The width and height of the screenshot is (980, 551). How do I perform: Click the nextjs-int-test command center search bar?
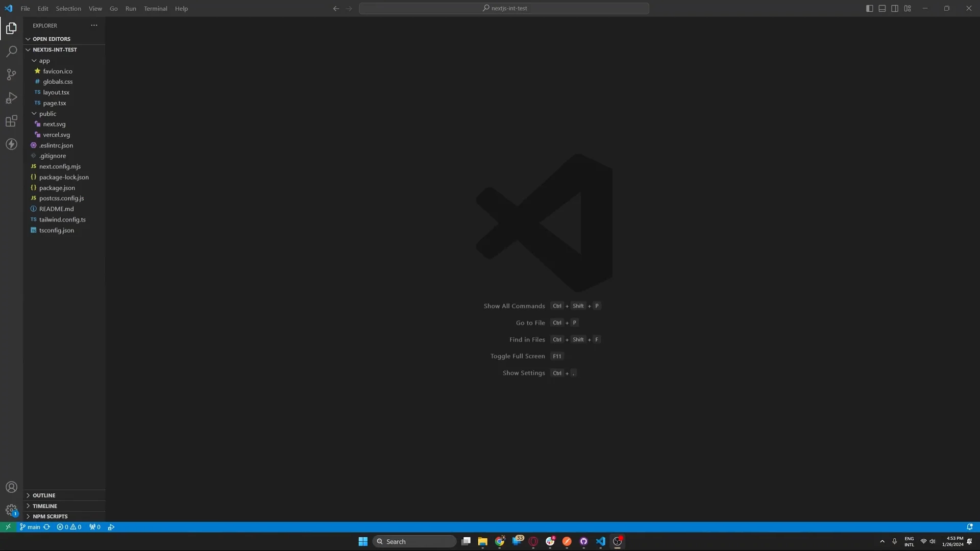point(504,8)
